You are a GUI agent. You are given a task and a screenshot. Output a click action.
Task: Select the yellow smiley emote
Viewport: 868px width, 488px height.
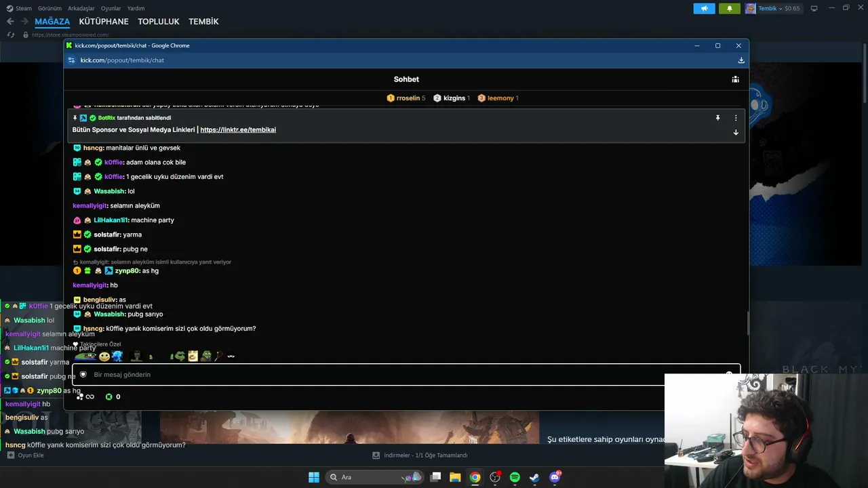tap(104, 356)
